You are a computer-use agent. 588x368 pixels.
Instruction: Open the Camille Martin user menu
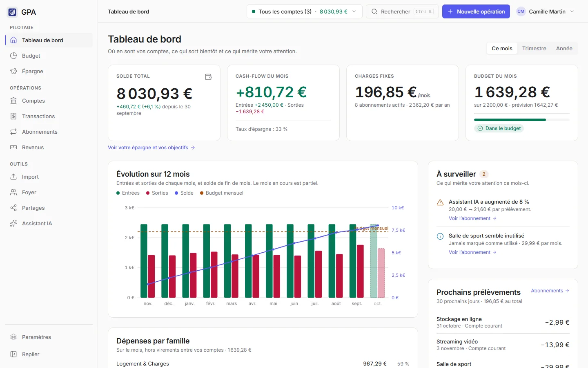(545, 11)
